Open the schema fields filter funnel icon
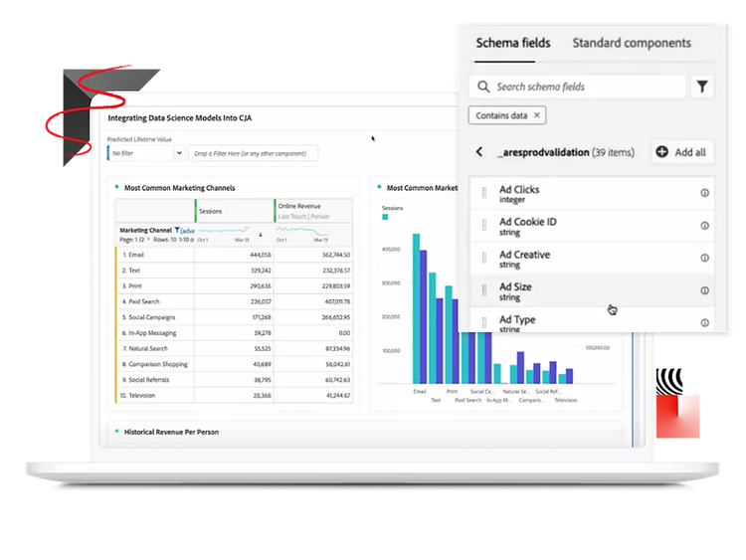Image resolution: width=746 pixels, height=560 pixels. [x=703, y=87]
